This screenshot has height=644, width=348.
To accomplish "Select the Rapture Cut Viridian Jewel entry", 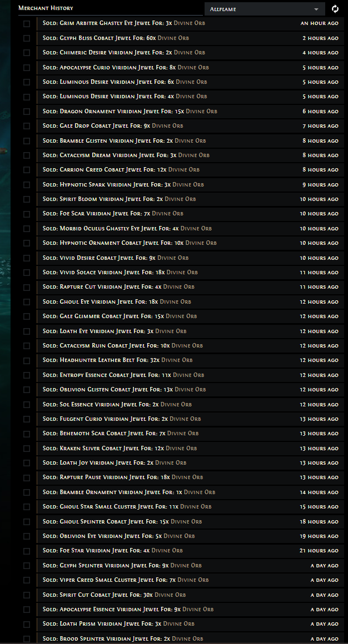I will pyautogui.click(x=191, y=287).
